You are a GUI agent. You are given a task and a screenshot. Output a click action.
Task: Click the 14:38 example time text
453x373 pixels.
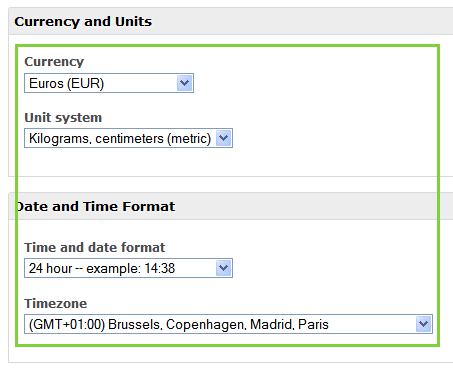coord(160,268)
